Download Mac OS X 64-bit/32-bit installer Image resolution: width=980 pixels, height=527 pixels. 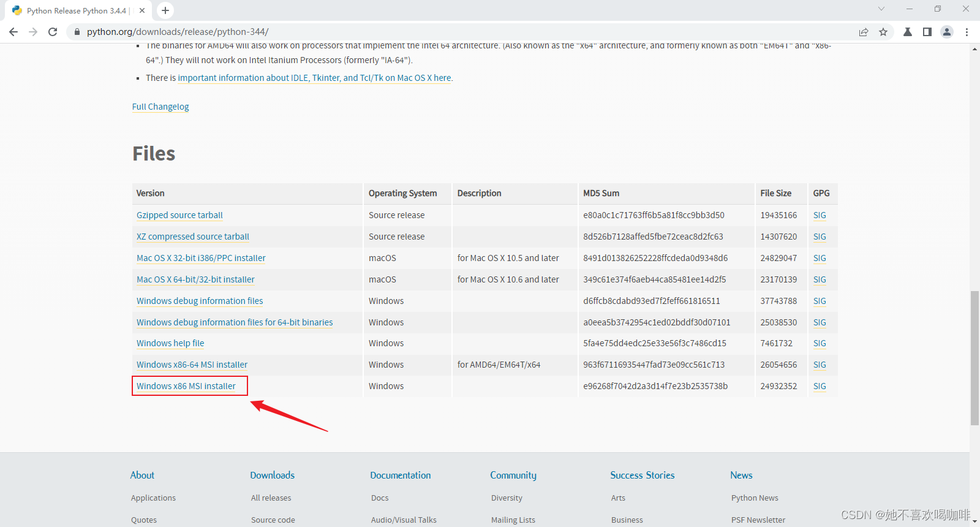(x=195, y=279)
